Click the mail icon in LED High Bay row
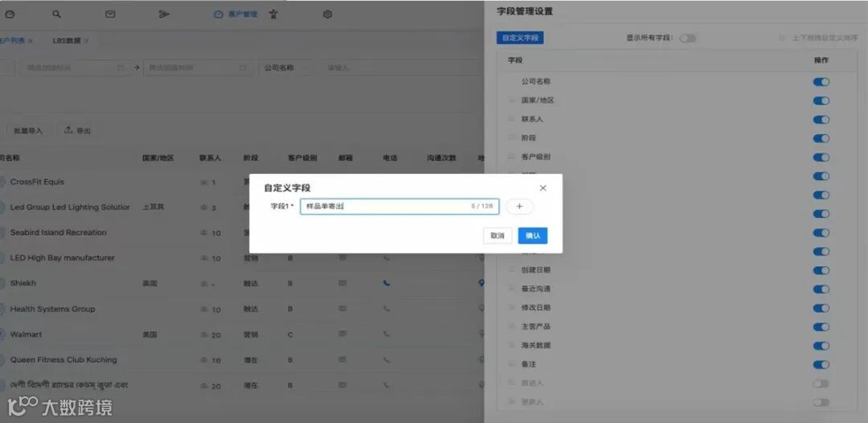868x423 pixels. coord(342,257)
